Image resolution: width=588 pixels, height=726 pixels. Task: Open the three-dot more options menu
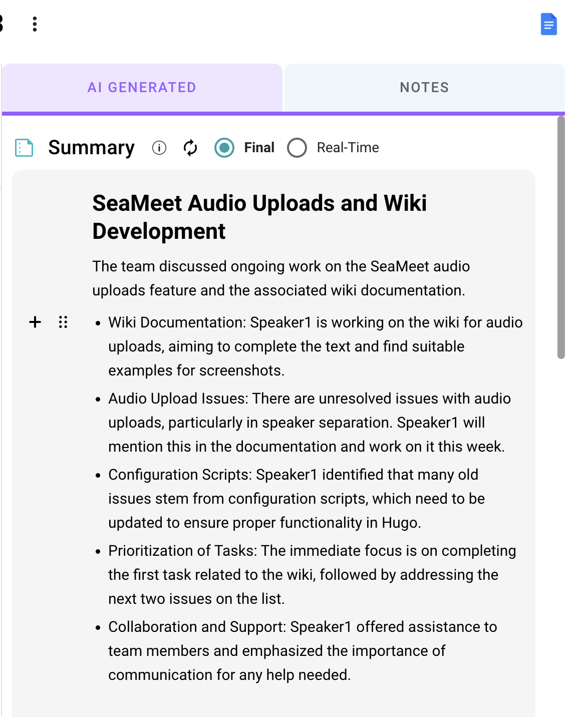(35, 24)
